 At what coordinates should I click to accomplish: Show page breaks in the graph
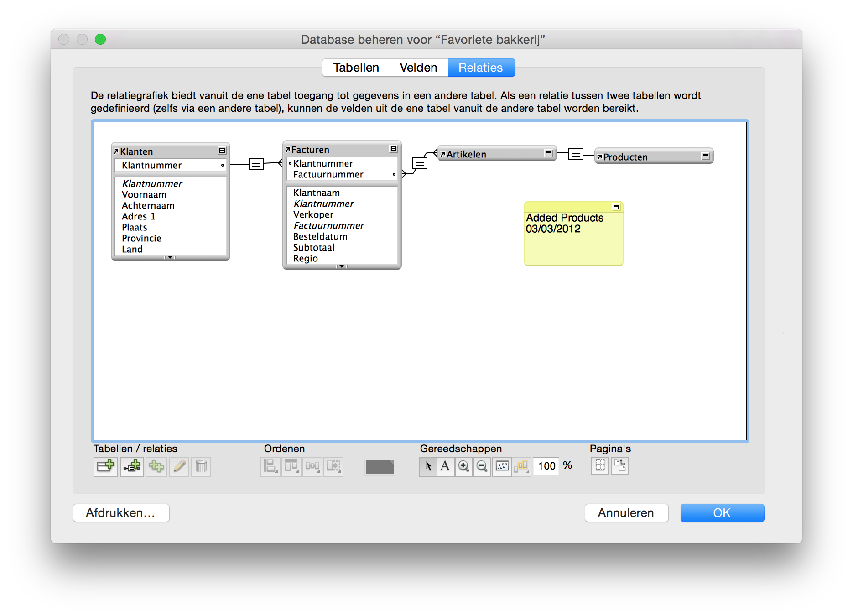[x=600, y=466]
